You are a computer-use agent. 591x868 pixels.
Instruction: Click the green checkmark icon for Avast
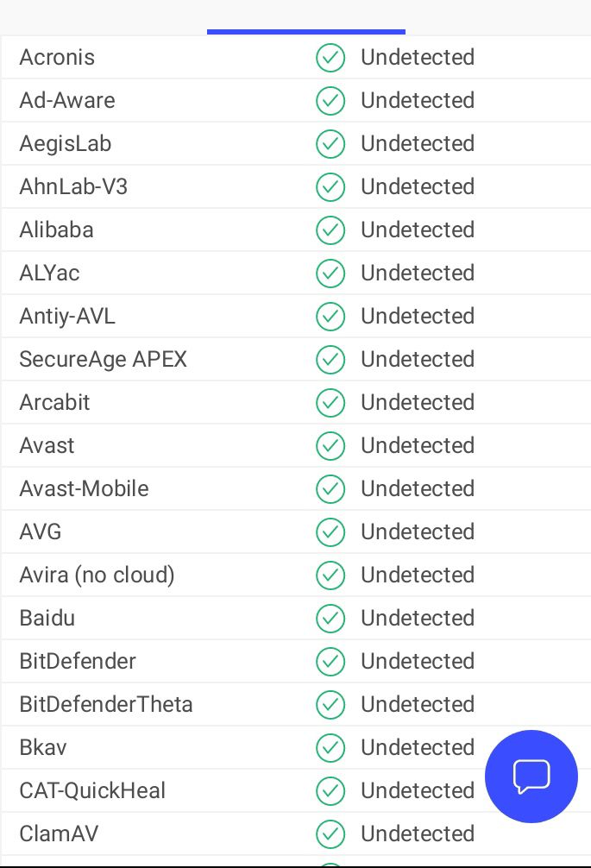click(330, 445)
